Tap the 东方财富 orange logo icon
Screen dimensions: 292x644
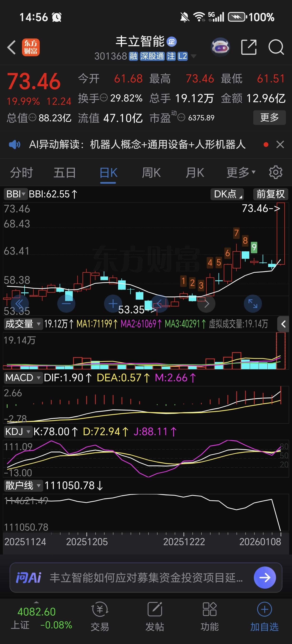click(31, 47)
